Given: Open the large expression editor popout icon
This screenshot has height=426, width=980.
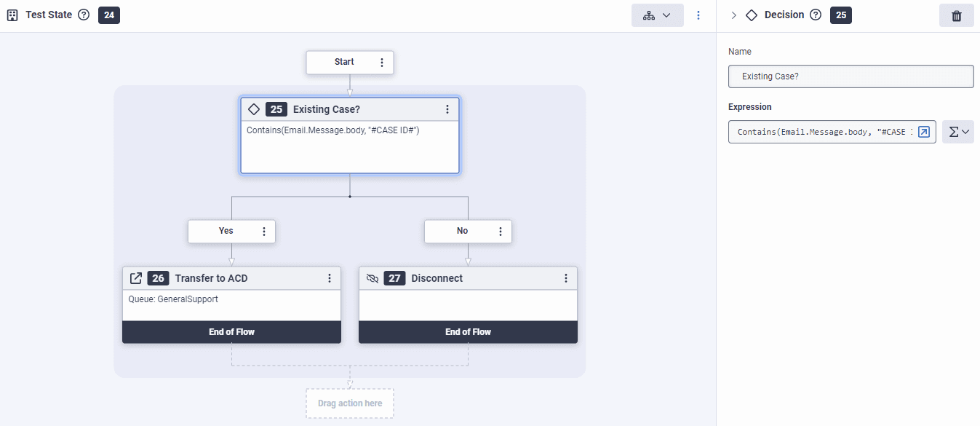Looking at the screenshot, I should [924, 132].
